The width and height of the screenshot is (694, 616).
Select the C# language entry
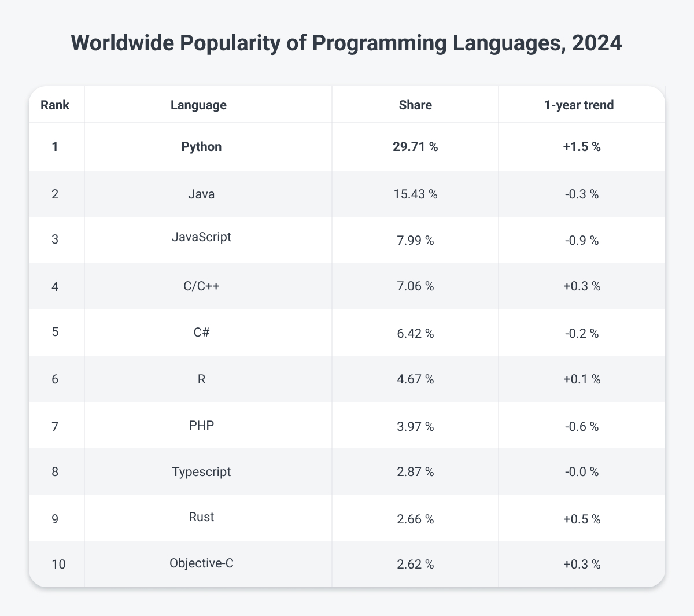pyautogui.click(x=201, y=333)
